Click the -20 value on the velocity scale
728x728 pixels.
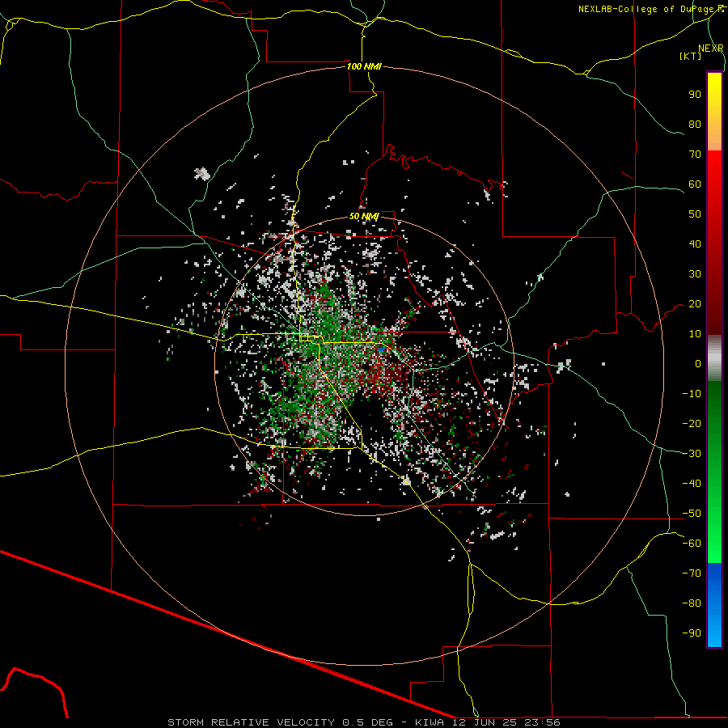[692, 424]
